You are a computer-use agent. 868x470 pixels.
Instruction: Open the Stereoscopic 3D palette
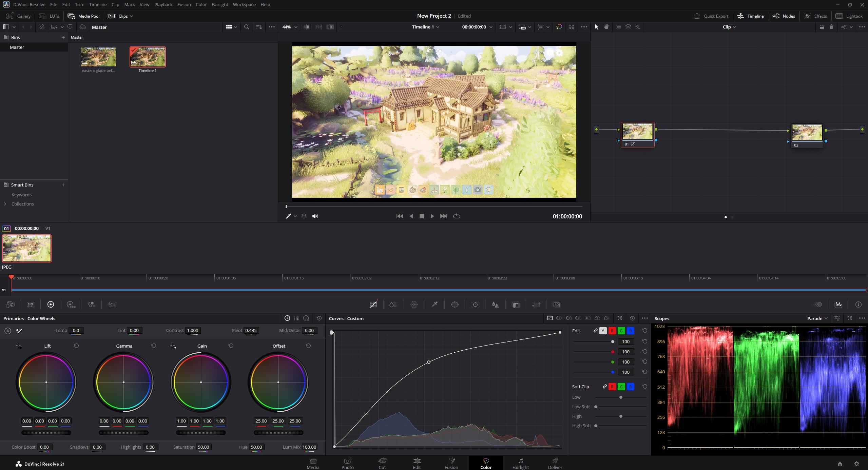tap(557, 305)
